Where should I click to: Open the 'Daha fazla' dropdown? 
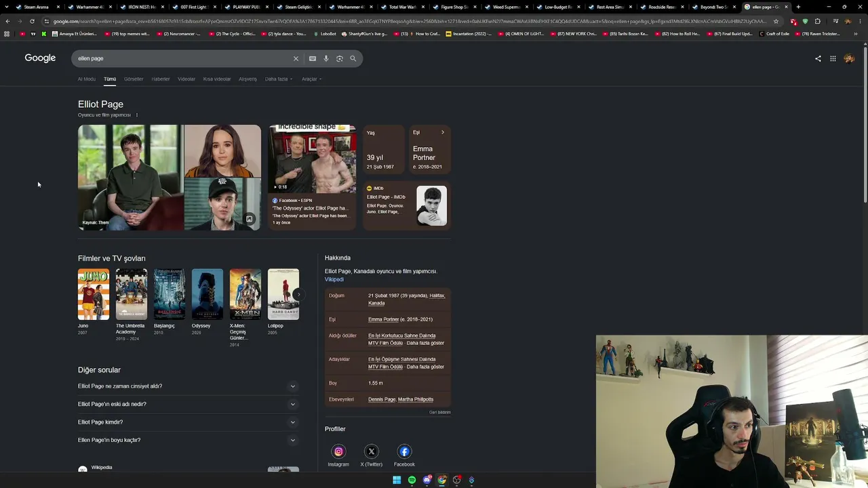click(279, 79)
